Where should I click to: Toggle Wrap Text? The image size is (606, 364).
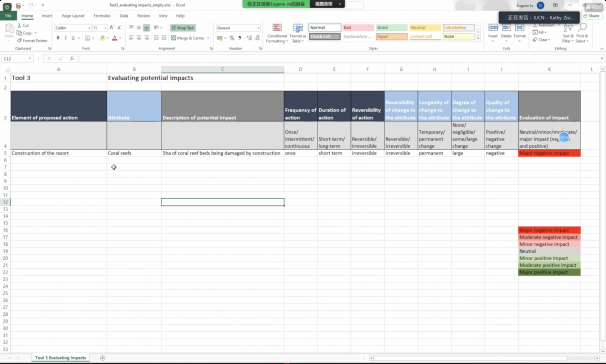183,28
